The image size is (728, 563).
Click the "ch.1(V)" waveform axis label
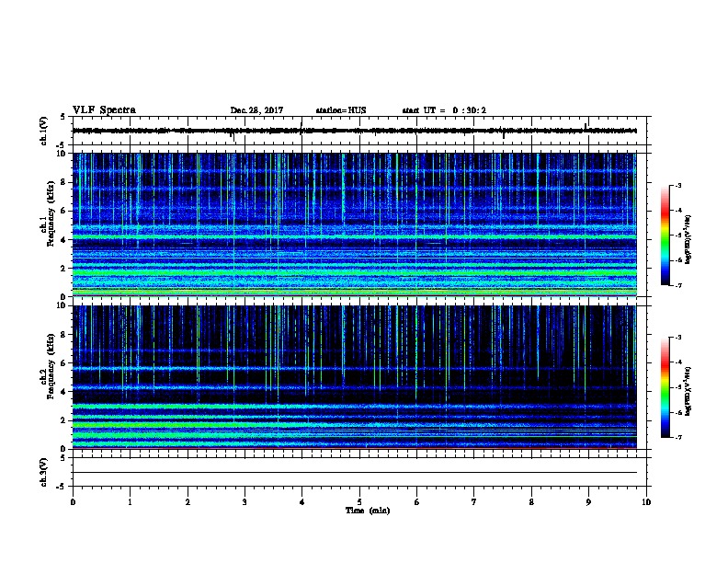43,131
